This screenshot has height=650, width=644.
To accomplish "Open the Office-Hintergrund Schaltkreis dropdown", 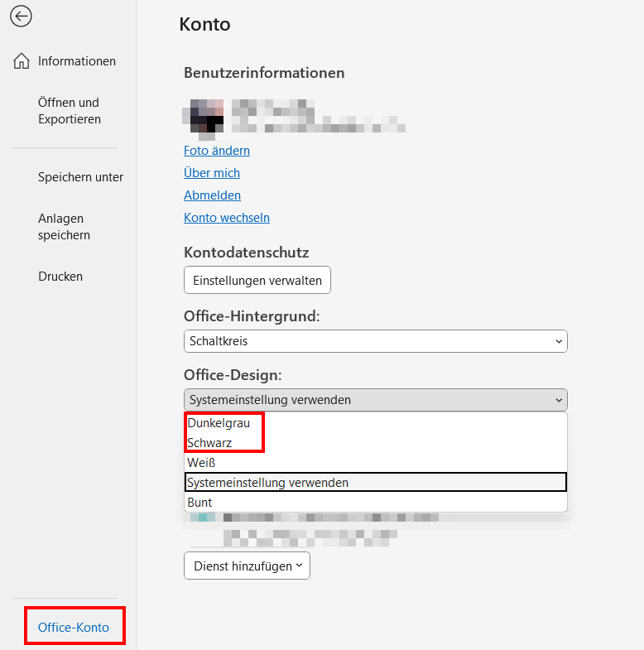I will click(x=376, y=341).
